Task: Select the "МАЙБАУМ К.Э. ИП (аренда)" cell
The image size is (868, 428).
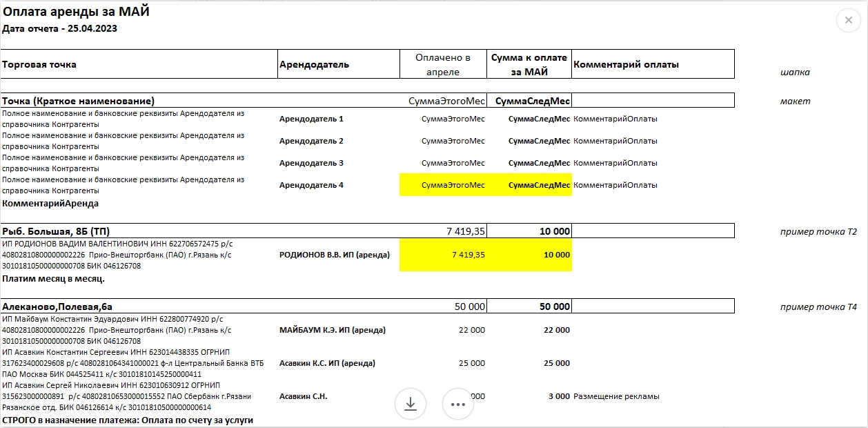Action: pyautogui.click(x=332, y=330)
